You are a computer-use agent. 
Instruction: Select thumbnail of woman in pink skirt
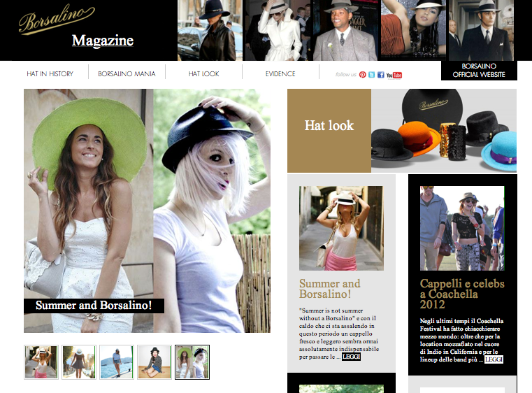click(x=41, y=362)
